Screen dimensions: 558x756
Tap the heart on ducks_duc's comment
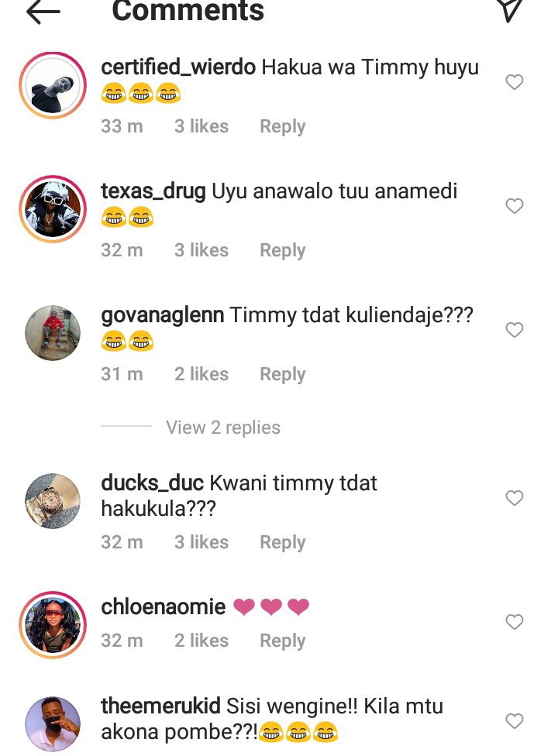click(515, 497)
